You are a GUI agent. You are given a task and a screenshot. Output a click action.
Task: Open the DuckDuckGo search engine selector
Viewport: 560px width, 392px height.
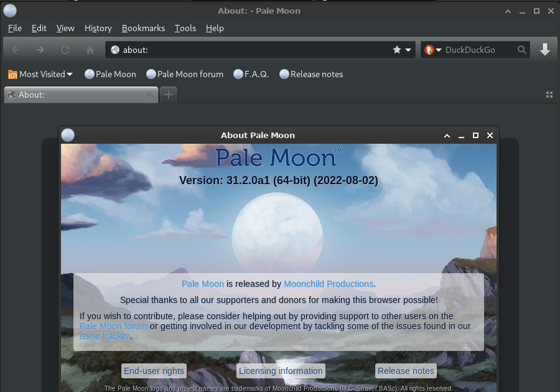coord(433,50)
